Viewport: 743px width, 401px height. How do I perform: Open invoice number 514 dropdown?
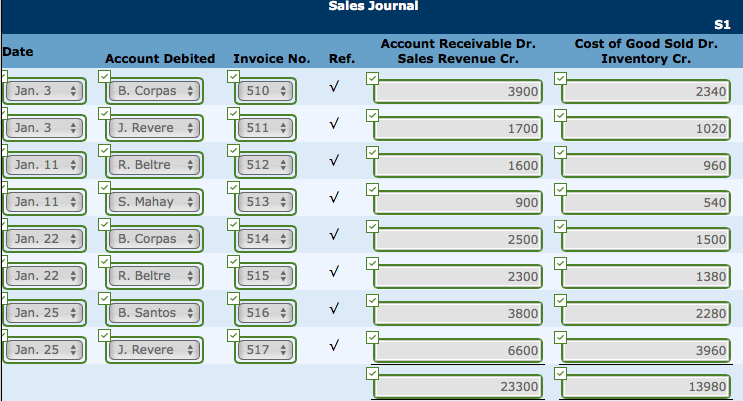pyautogui.click(x=265, y=238)
